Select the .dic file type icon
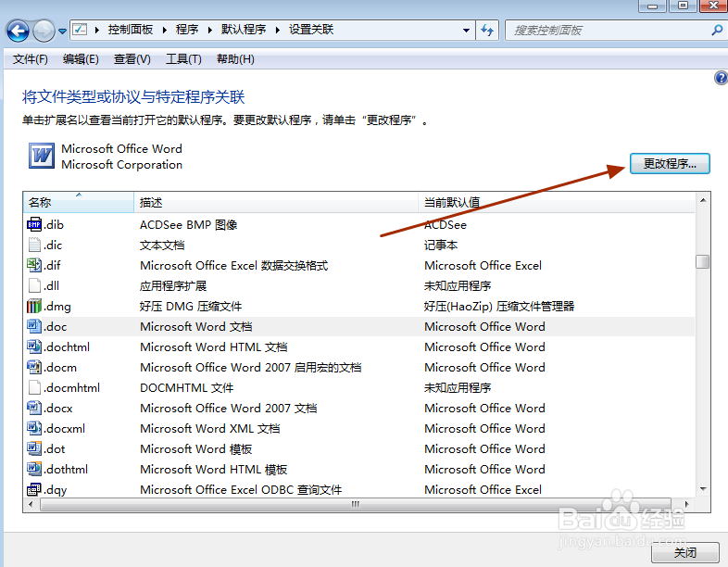The image size is (728, 567). tap(34, 245)
